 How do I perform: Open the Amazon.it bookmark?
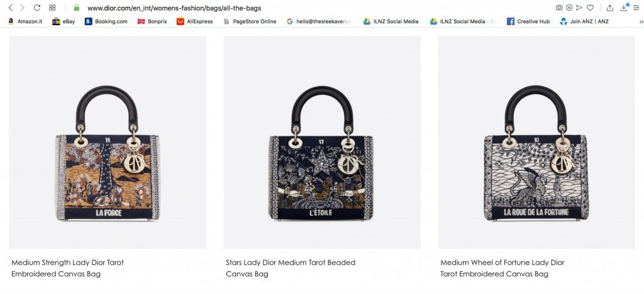tap(25, 21)
